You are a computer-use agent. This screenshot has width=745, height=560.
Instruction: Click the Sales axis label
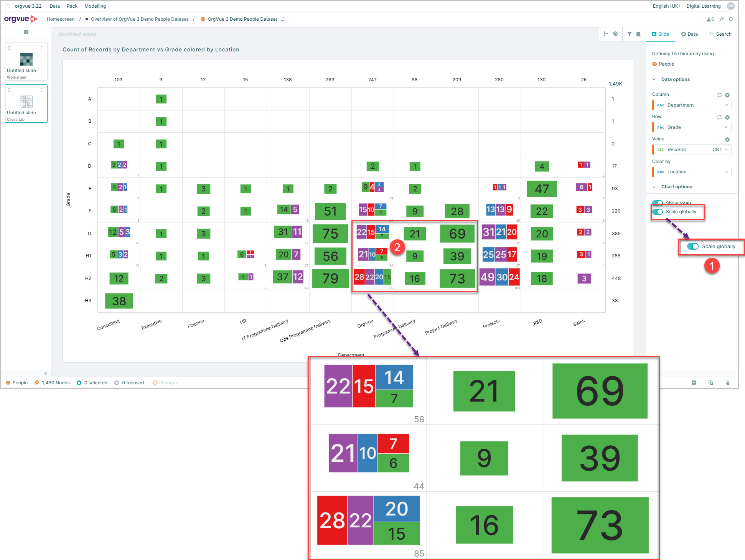point(579,323)
